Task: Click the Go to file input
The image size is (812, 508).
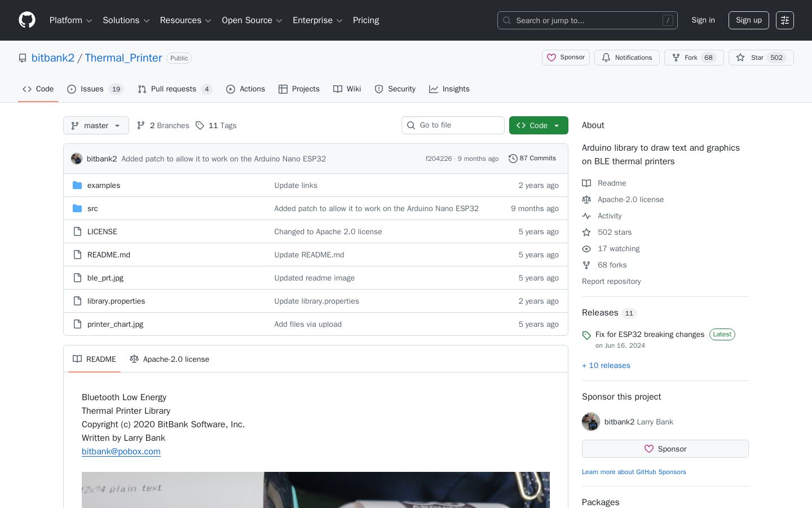Action: pos(453,125)
